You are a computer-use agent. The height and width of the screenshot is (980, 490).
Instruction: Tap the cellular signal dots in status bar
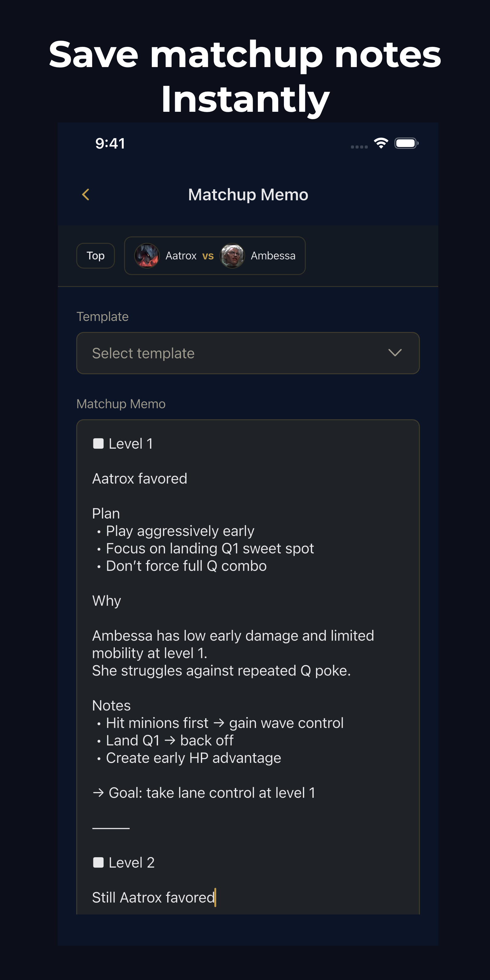point(358,146)
